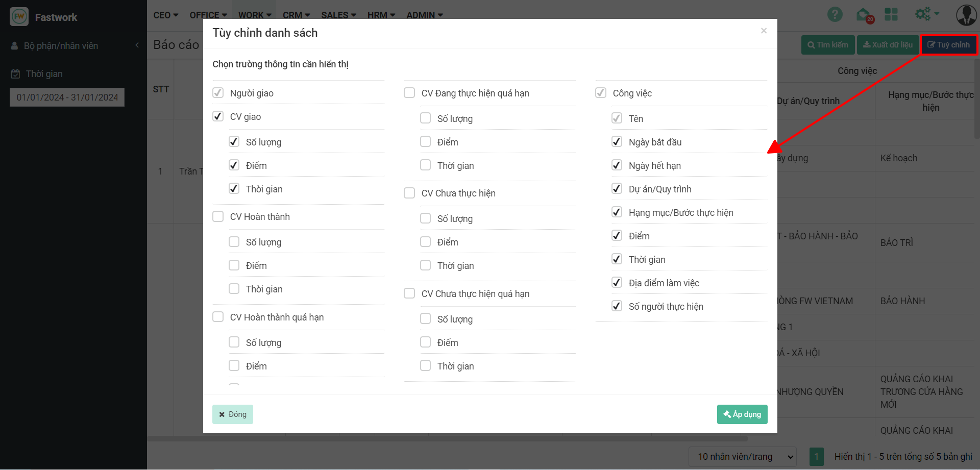The width and height of the screenshot is (980, 470).
Task: Open the ADMIN menu
Action: (424, 15)
